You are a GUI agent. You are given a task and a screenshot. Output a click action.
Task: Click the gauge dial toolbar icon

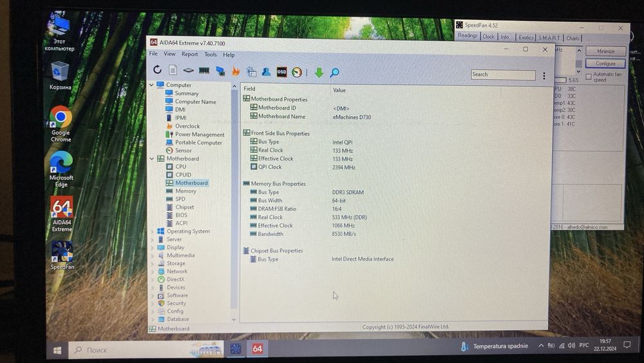(297, 72)
